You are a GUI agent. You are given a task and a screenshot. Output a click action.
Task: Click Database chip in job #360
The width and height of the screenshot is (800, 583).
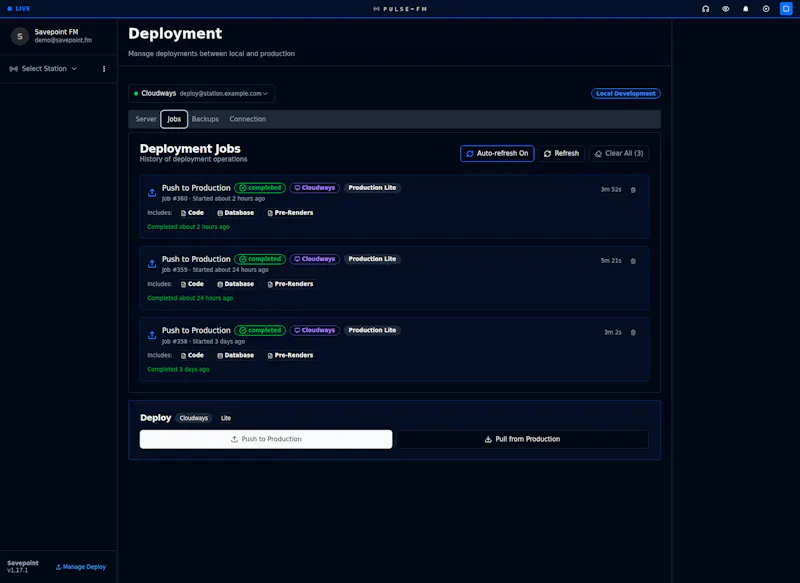pos(235,213)
